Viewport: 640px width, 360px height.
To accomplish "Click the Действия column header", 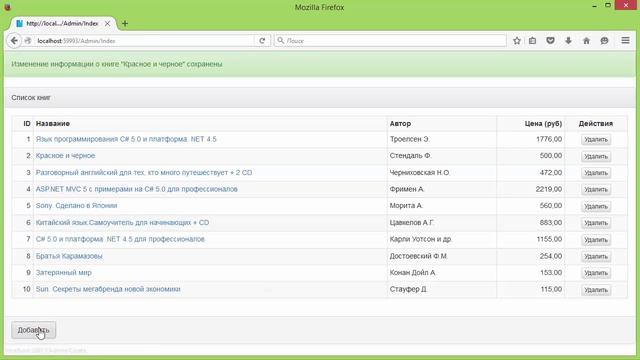I will point(596,123).
